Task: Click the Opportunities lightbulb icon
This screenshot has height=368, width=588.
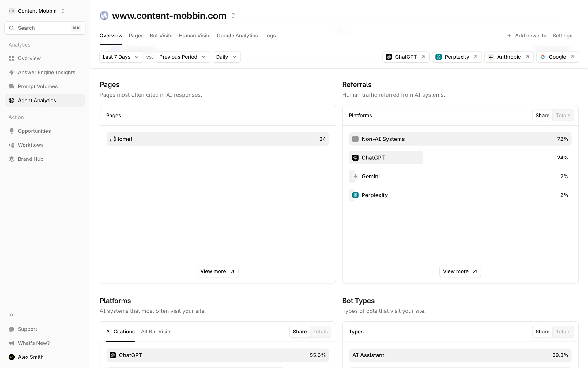Action: click(x=12, y=131)
